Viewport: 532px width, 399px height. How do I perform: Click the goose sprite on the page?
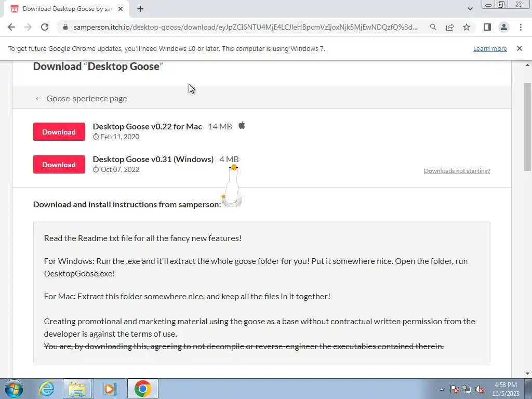point(232,185)
